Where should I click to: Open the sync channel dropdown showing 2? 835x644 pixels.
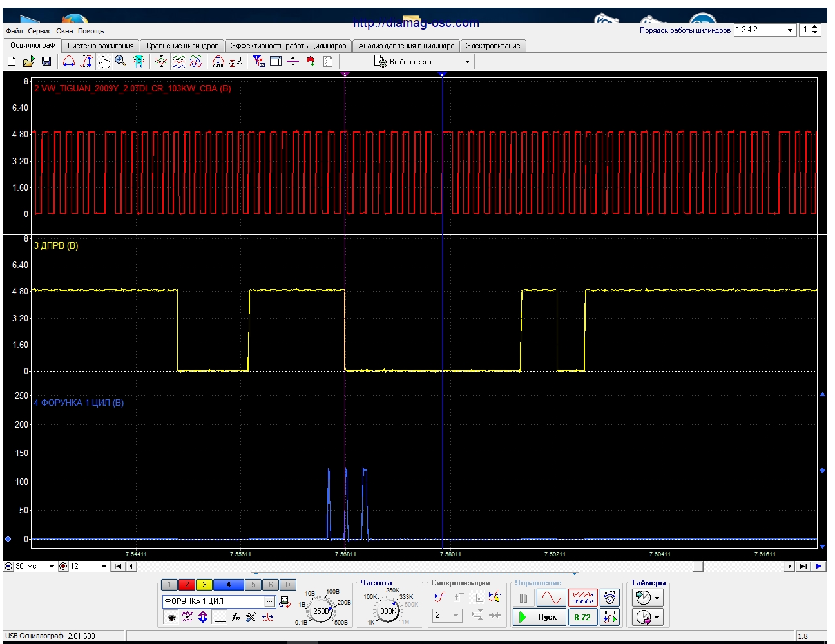(447, 615)
